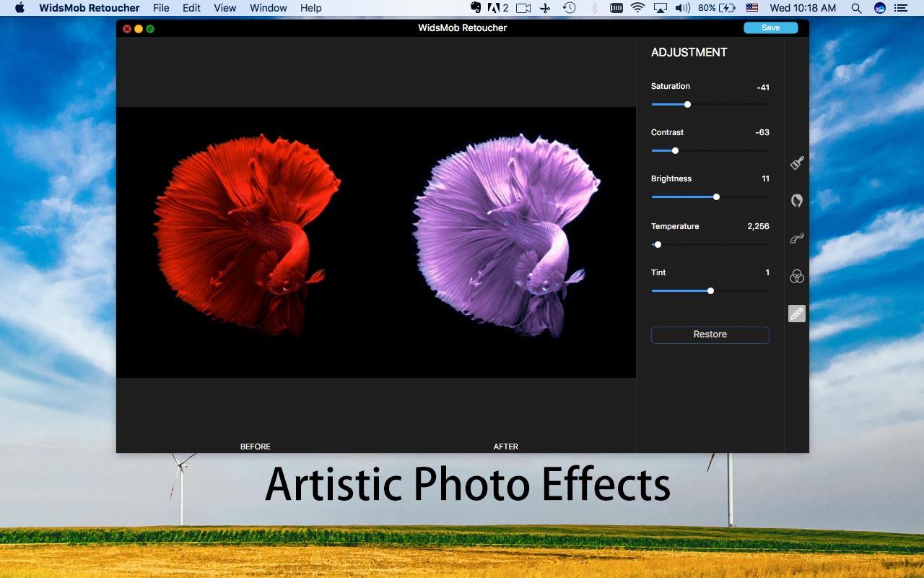The height and width of the screenshot is (578, 924).
Task: Click the Tint slider handle
Action: pyautogui.click(x=710, y=290)
